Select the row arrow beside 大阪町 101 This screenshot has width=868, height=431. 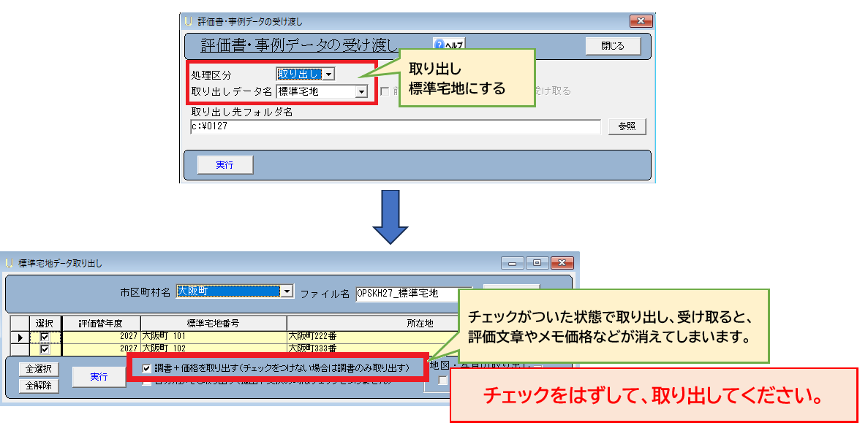(x=20, y=337)
